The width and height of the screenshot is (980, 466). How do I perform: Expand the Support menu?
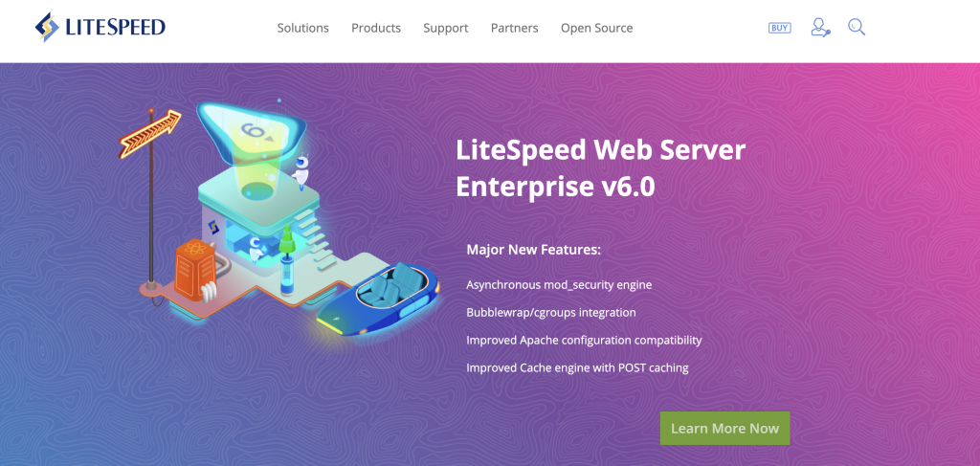[446, 28]
